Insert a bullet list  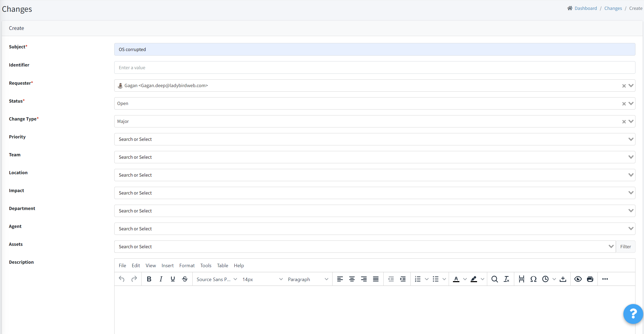pos(436,279)
